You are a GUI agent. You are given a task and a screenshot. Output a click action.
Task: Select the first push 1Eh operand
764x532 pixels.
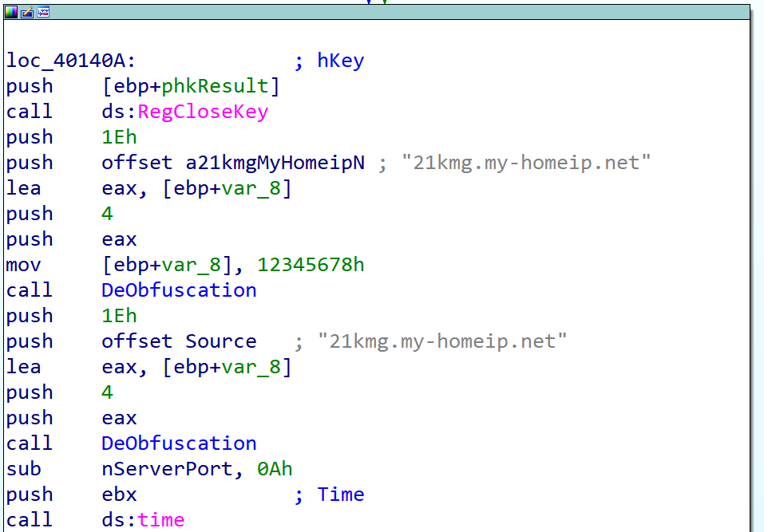point(119,137)
